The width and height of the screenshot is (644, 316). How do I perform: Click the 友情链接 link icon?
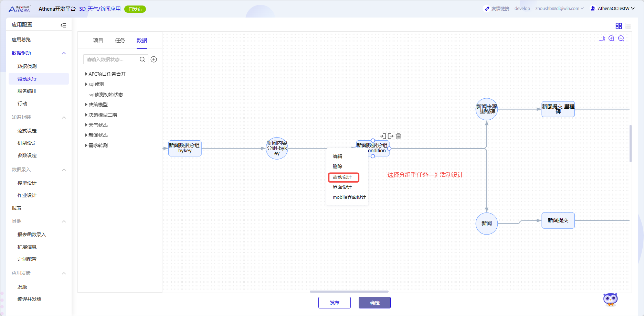point(487,9)
